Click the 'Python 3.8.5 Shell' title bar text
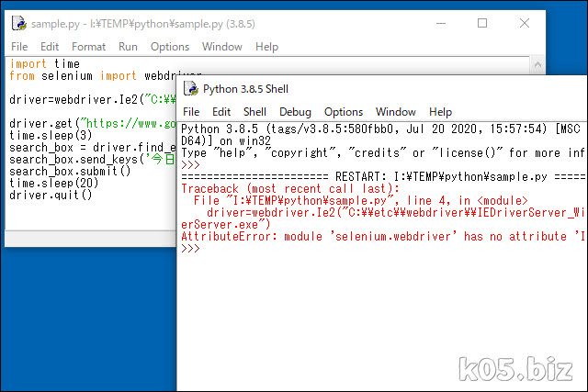This screenshot has height=392, width=588. 245,89
